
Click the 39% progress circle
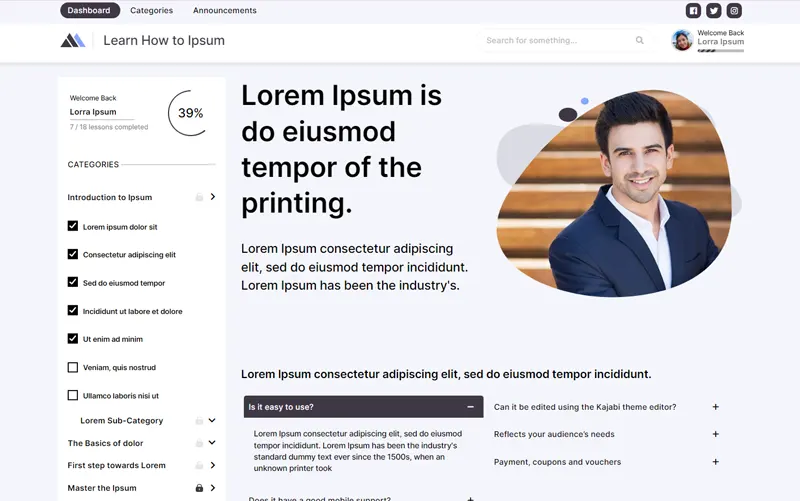(190, 113)
